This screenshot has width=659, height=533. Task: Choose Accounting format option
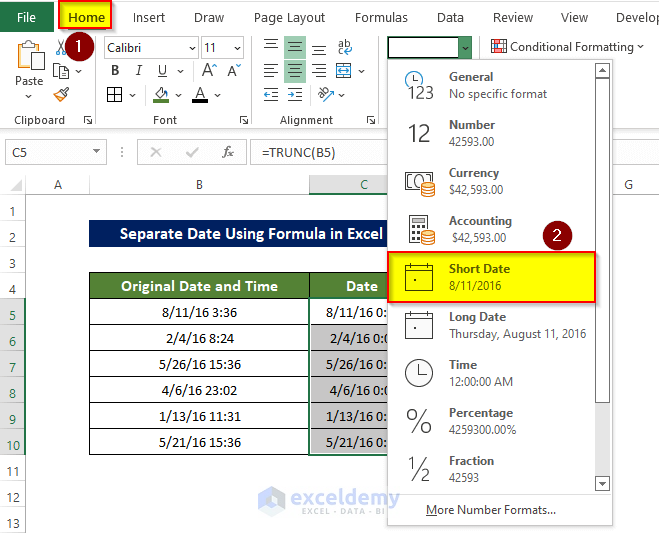(491, 229)
